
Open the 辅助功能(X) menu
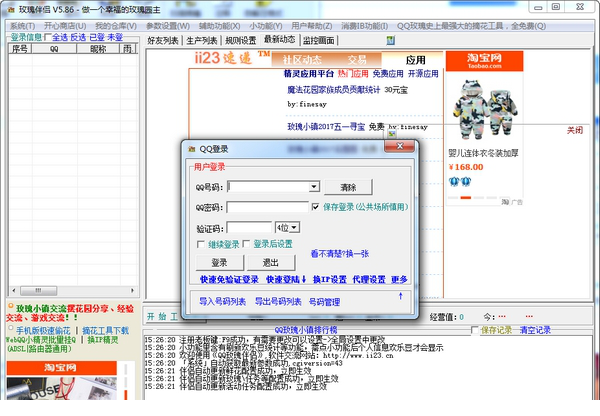220,26
